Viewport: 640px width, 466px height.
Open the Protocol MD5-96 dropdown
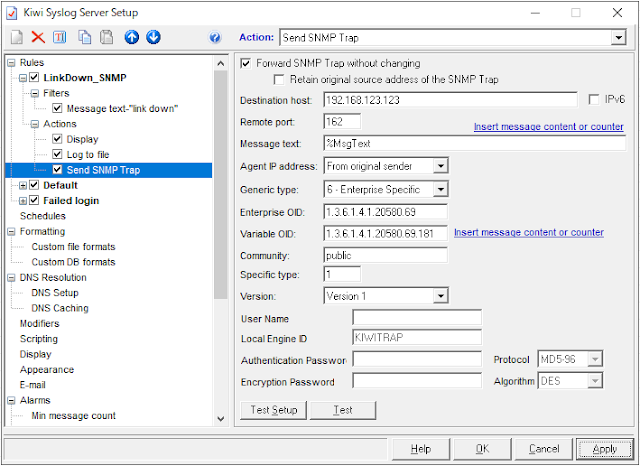click(x=595, y=359)
